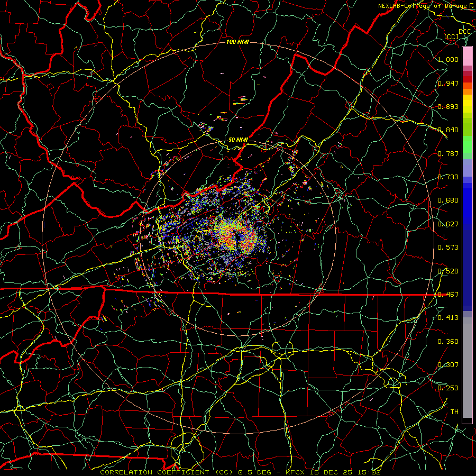Click the 100 NMI range ring label
The height and width of the screenshot is (476, 476).
pyautogui.click(x=237, y=42)
